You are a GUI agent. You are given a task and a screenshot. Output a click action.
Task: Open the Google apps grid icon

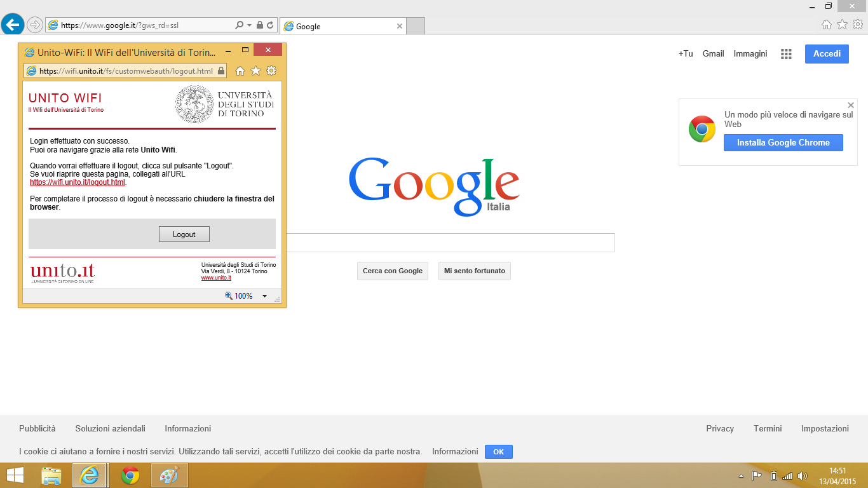tap(786, 54)
